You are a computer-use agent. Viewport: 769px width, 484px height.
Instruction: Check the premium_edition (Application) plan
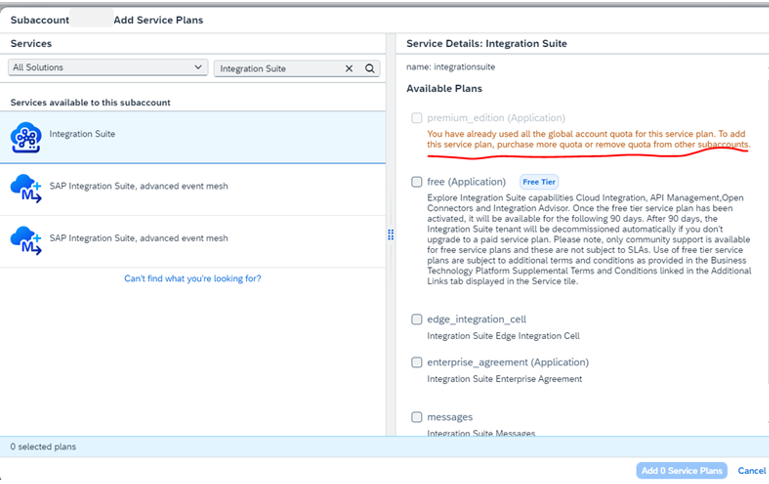416,118
